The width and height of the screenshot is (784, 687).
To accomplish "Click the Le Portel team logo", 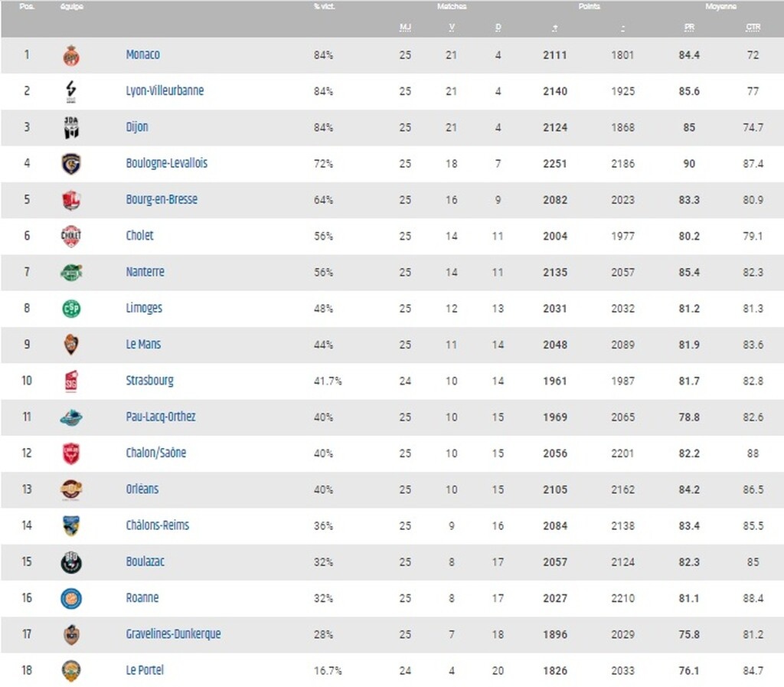I will click(x=71, y=671).
